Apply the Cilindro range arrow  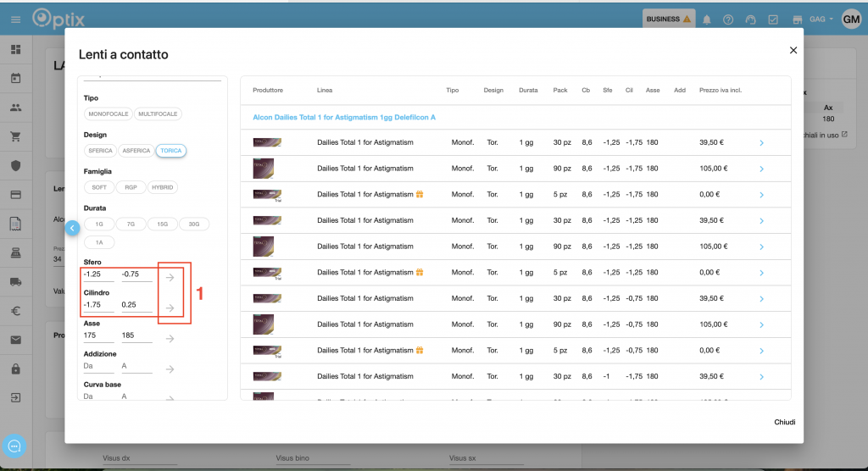(170, 308)
